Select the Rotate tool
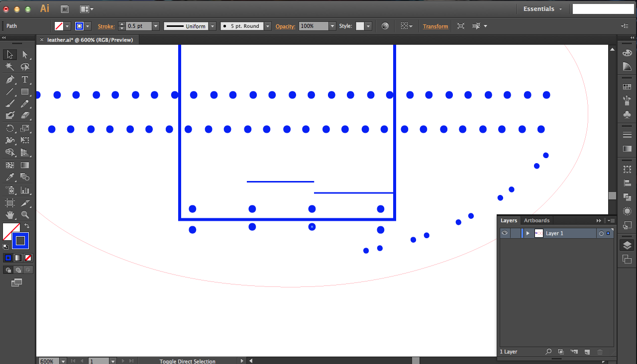The height and width of the screenshot is (364, 637). 10,128
